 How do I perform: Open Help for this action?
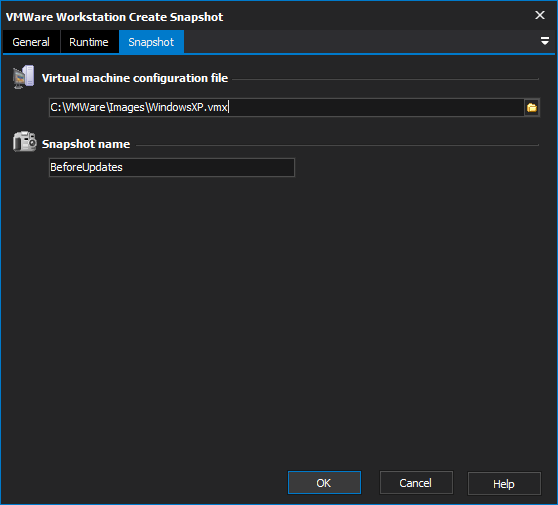pyautogui.click(x=504, y=483)
